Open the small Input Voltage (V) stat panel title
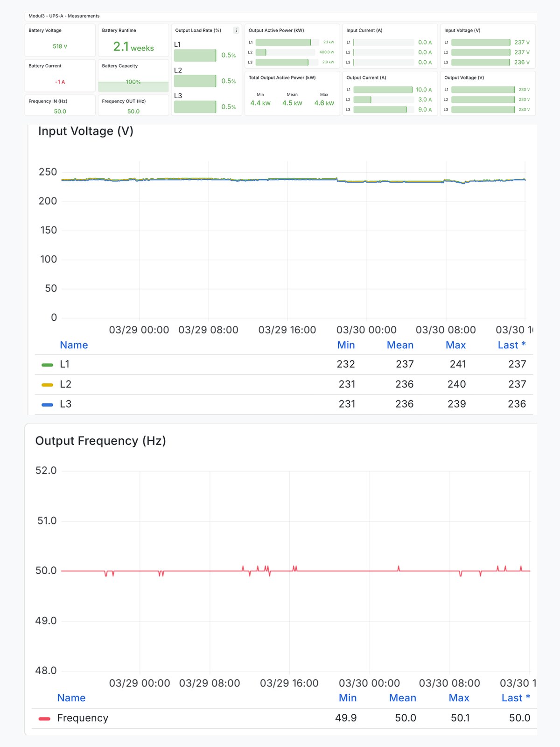 point(462,30)
